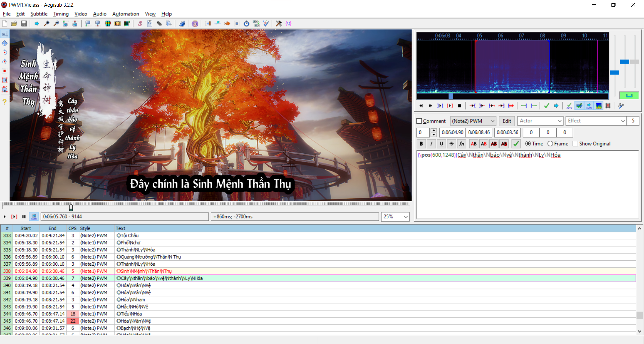Toggle auto-scroll video button below preview
The height and width of the screenshot is (344, 644).
point(34,217)
